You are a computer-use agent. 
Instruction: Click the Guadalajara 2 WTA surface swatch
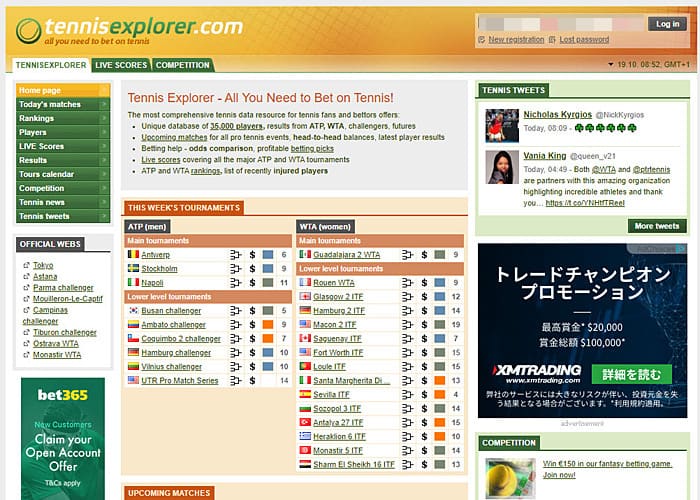440,255
